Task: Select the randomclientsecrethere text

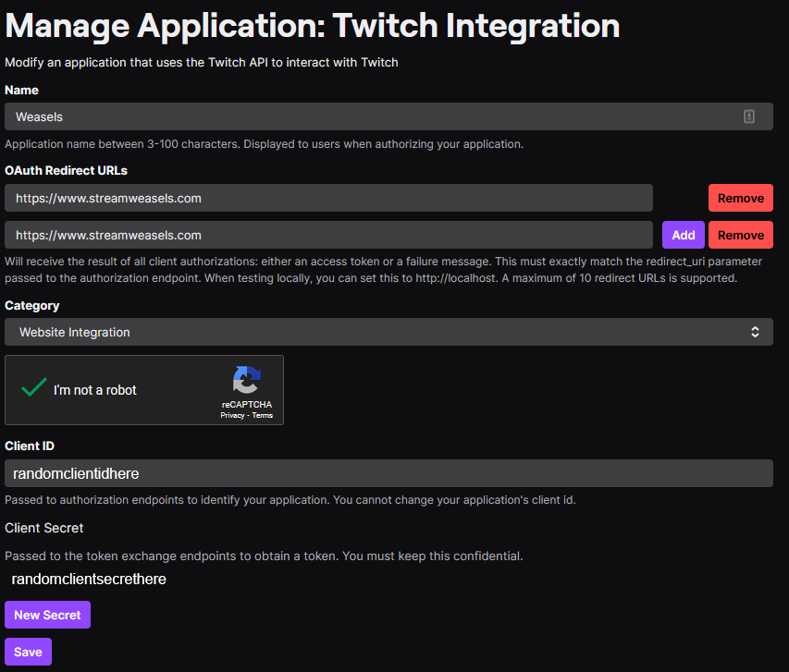Action: pyautogui.click(x=89, y=579)
